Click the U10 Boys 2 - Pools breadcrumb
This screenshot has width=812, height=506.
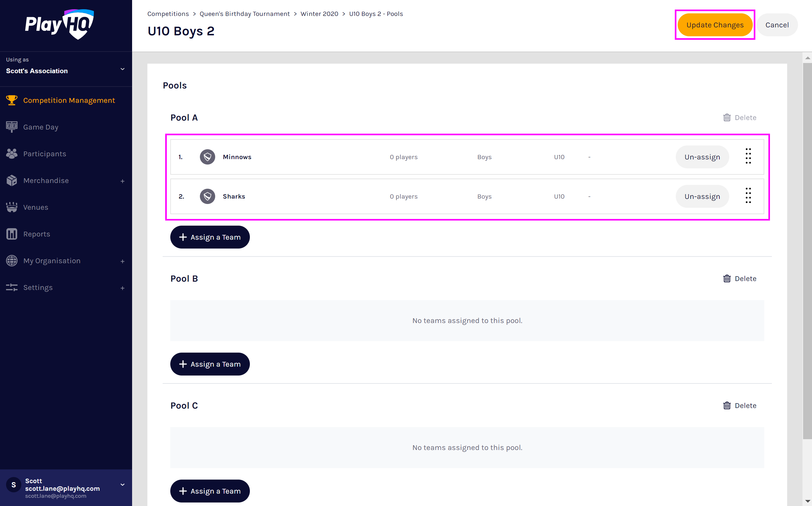tap(376, 14)
